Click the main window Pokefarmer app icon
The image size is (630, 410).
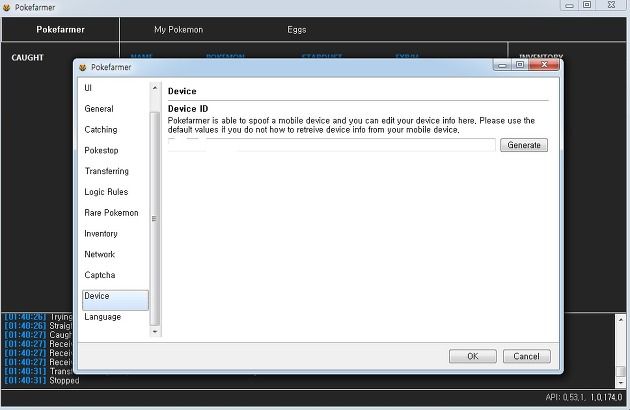click(x=6, y=7)
